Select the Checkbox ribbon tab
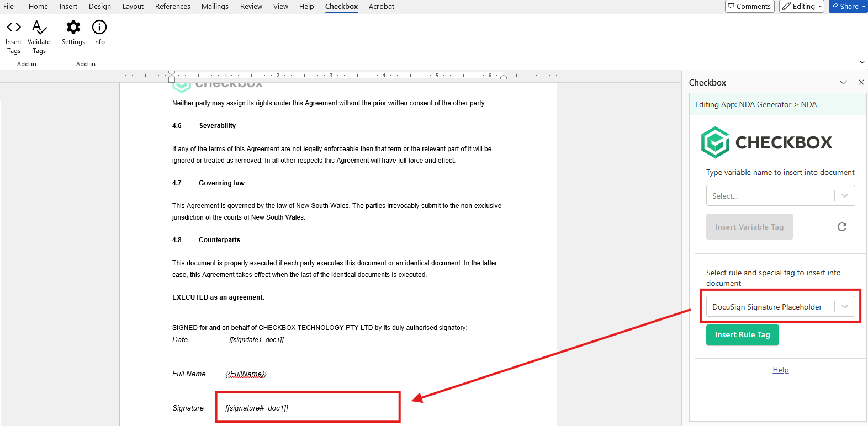Viewport: 868px width, 426px height. click(x=341, y=7)
